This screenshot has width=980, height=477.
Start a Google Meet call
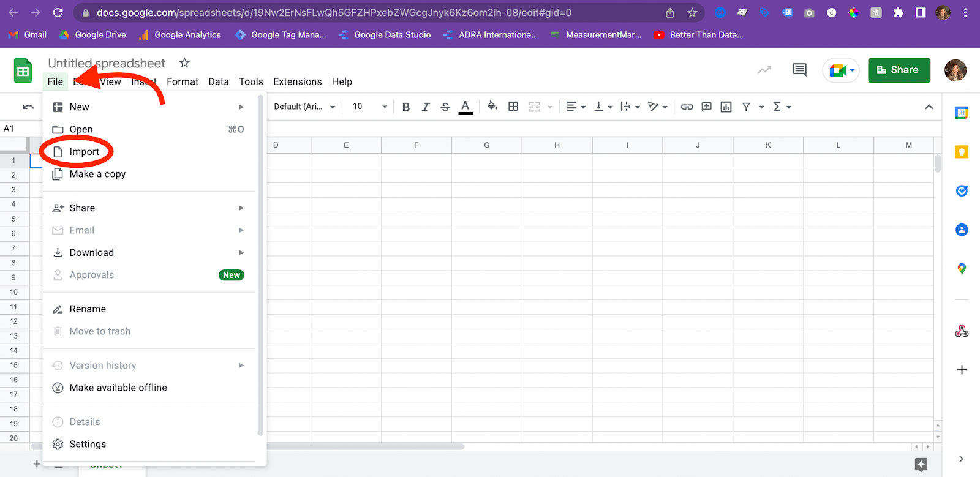click(x=841, y=70)
